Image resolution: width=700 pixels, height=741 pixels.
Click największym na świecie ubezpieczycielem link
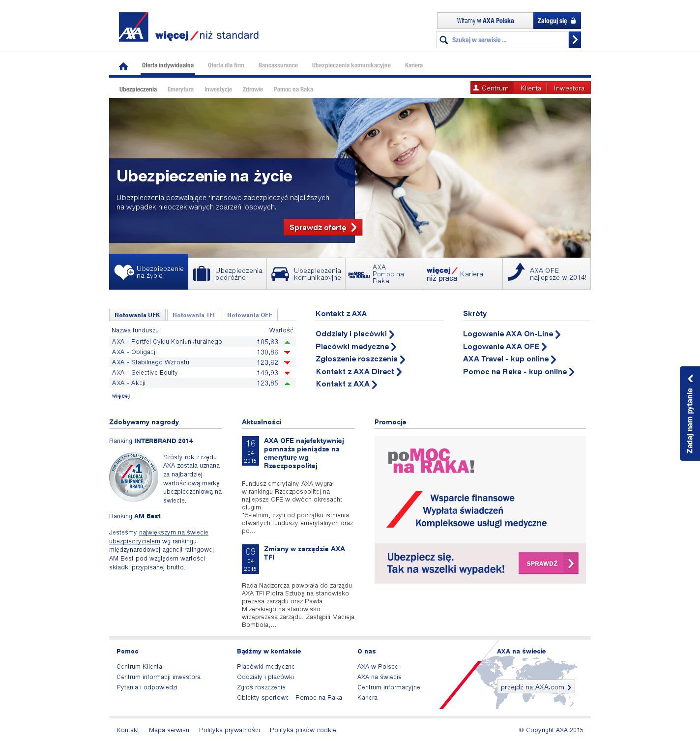pos(159,537)
